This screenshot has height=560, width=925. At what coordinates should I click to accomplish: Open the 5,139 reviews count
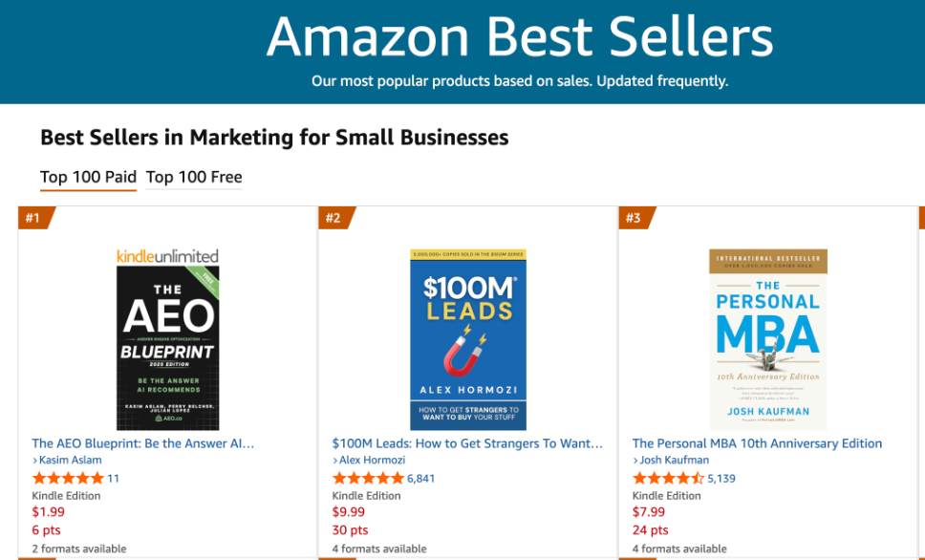click(x=721, y=479)
